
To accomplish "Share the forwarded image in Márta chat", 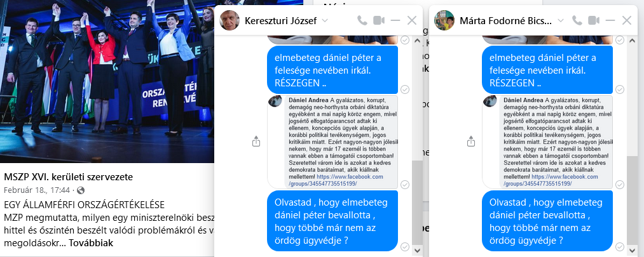I will [471, 142].
